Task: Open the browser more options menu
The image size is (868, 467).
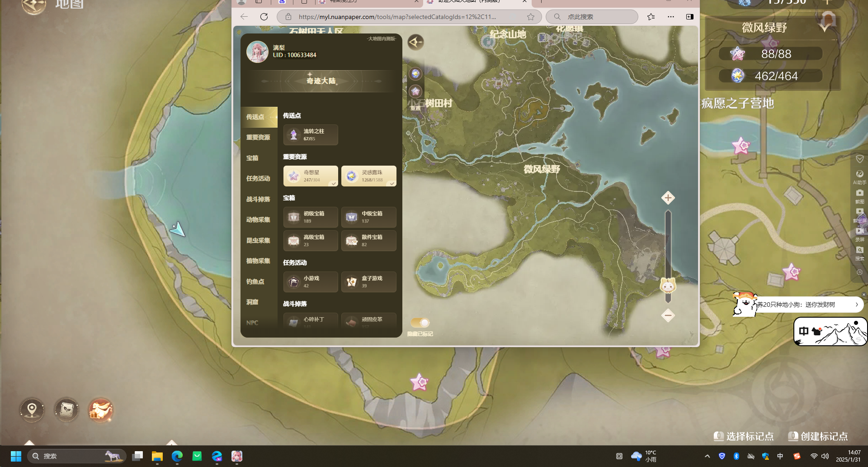Action: coord(671,17)
